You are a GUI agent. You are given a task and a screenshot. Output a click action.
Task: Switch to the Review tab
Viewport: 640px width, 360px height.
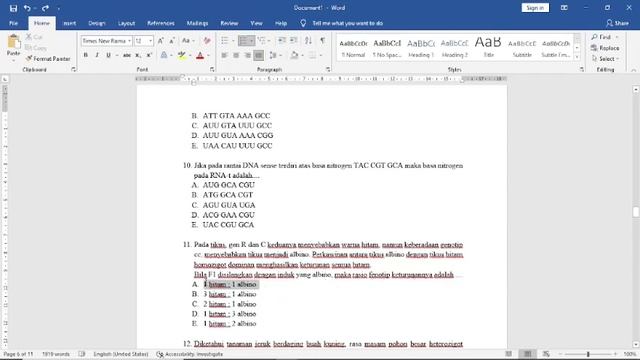point(229,23)
